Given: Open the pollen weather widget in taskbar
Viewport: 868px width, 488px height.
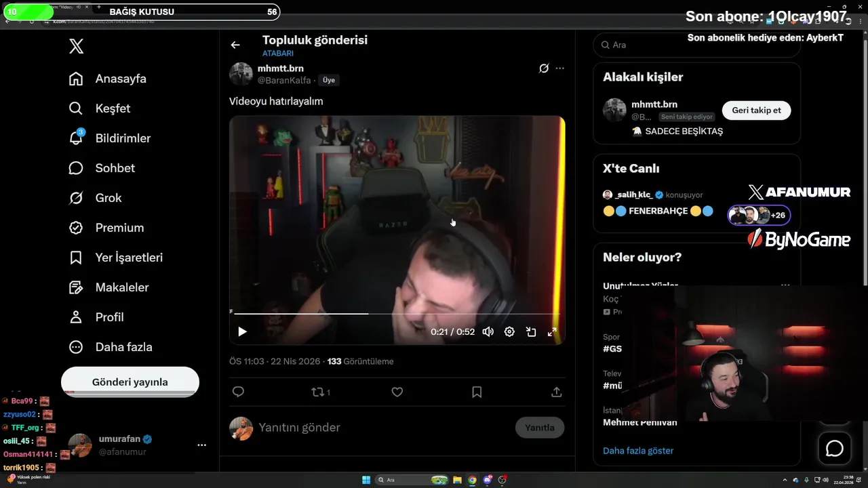Looking at the screenshot, I should point(28,479).
